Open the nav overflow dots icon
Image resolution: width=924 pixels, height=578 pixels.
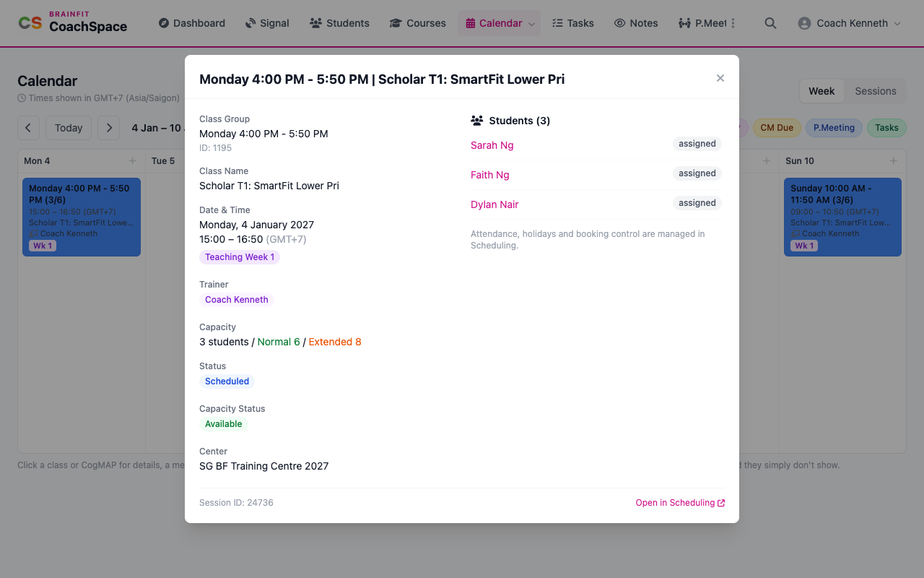[x=733, y=23]
